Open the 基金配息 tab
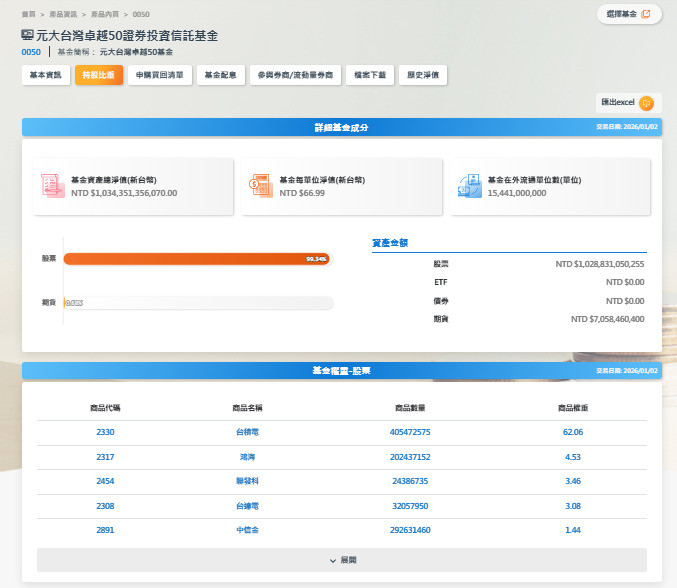Viewport: 677px width, 588px height. tap(220, 75)
